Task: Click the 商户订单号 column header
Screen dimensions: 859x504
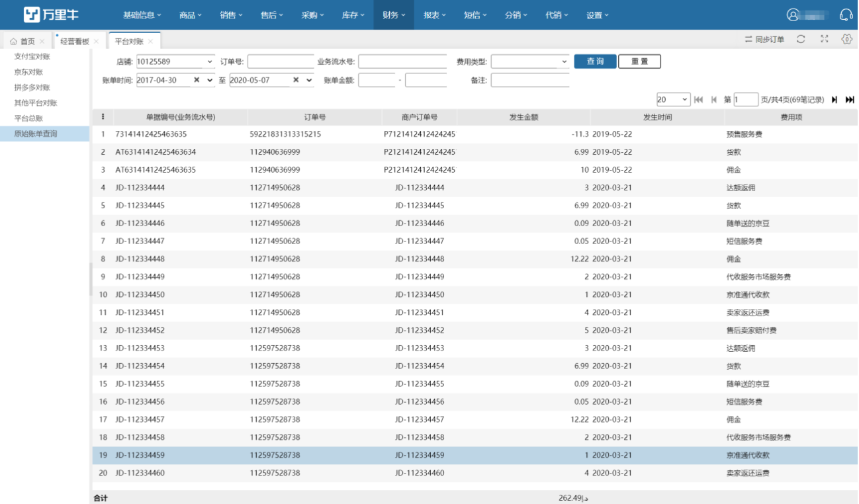Action: click(420, 117)
